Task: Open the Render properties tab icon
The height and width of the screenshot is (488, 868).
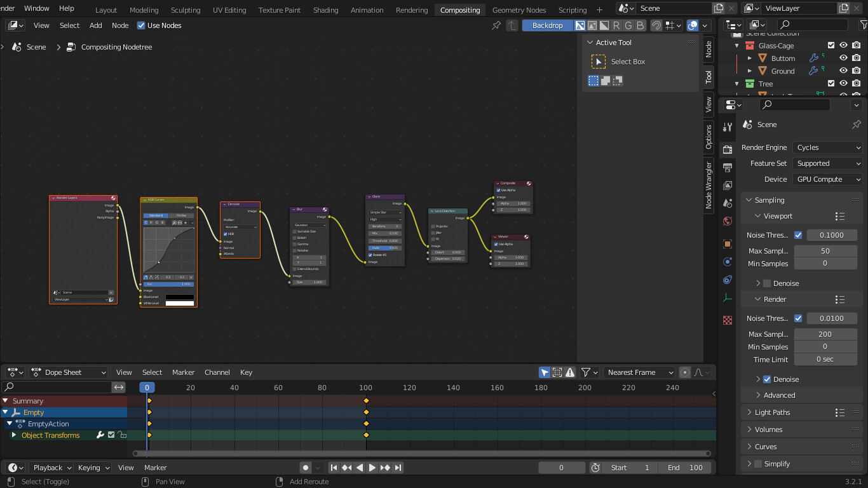Action: [728, 150]
